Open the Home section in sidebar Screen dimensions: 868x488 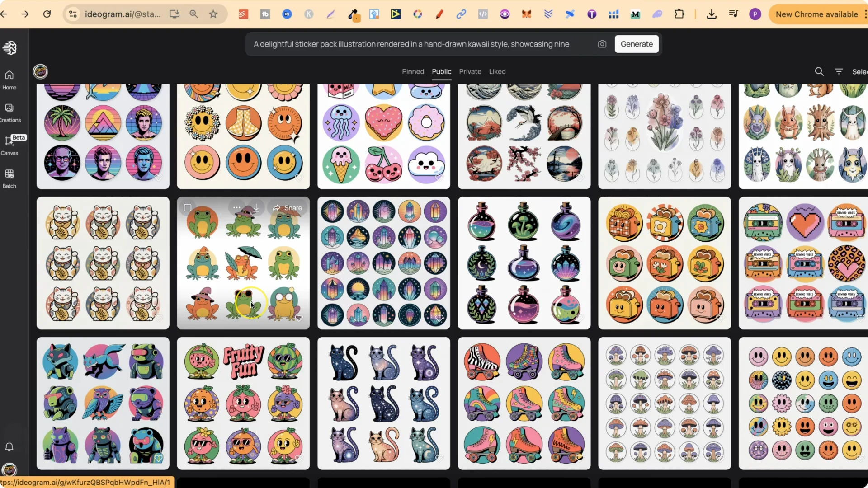pyautogui.click(x=9, y=79)
